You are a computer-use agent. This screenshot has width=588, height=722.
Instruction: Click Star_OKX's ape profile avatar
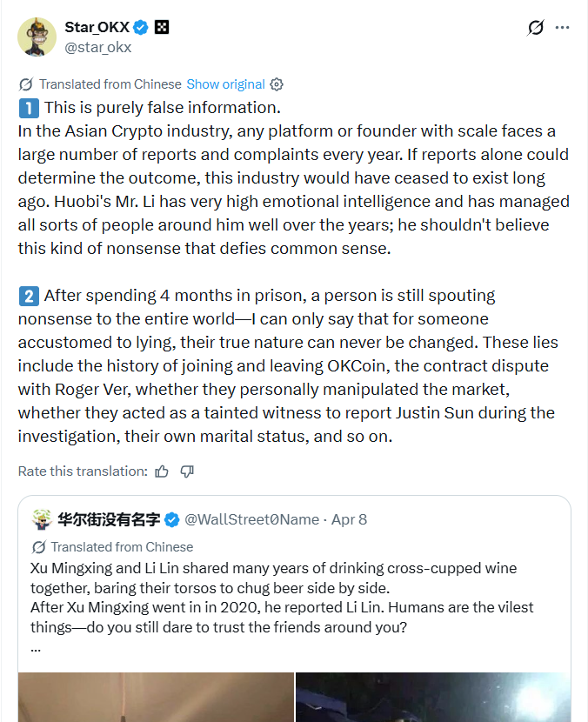(37, 37)
